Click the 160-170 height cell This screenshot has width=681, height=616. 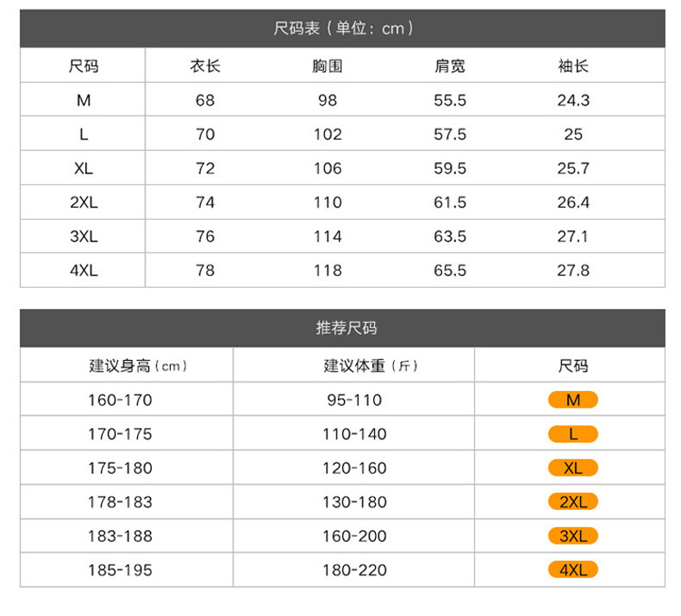[x=120, y=400]
